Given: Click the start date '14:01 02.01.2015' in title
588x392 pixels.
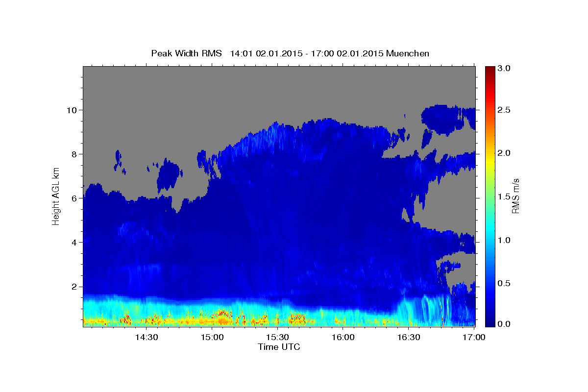Looking at the screenshot, I should click(x=265, y=53).
